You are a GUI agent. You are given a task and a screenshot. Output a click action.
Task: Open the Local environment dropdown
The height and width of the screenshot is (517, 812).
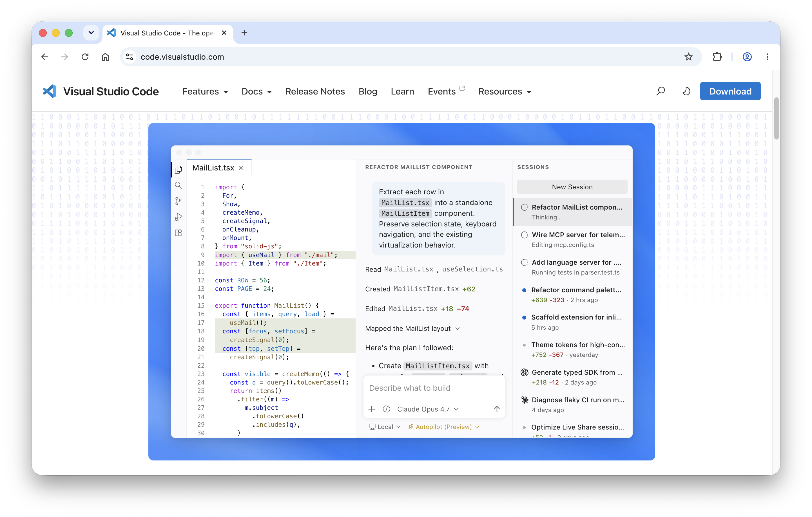pos(385,427)
